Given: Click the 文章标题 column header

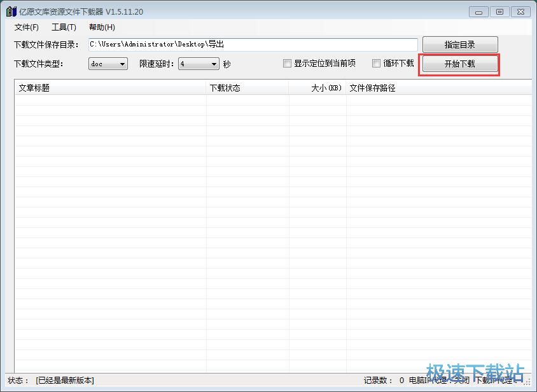Looking at the screenshot, I should click(110, 88).
